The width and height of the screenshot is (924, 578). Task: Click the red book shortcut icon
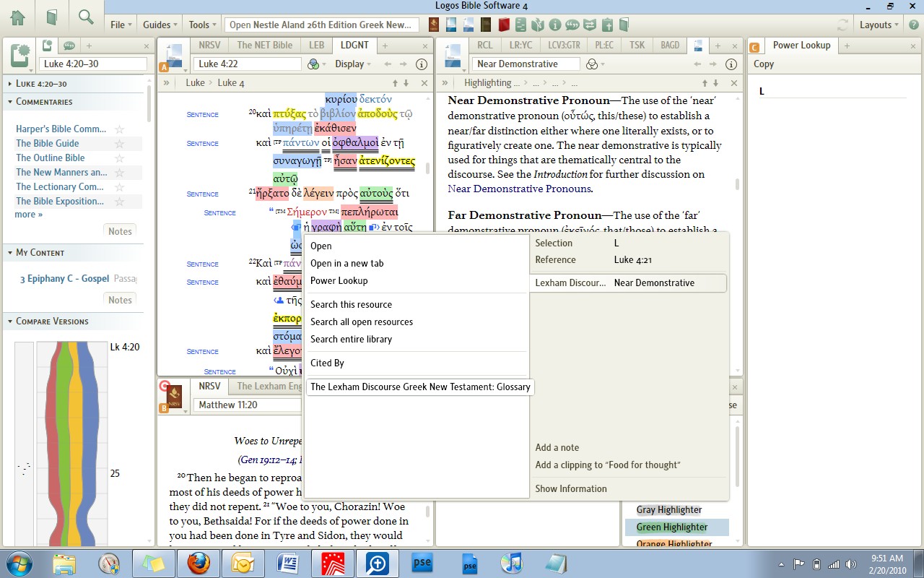click(x=504, y=25)
